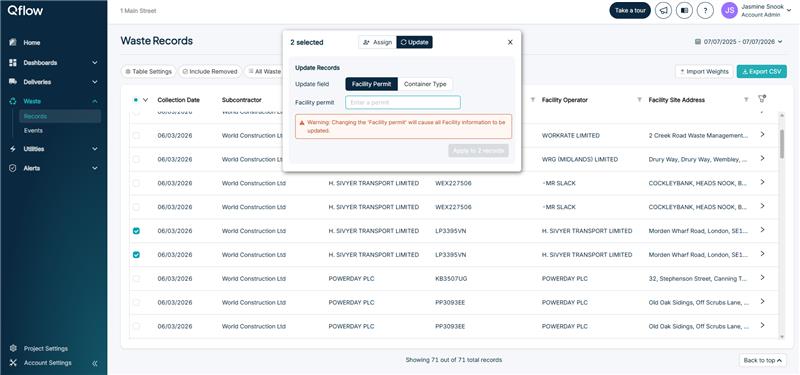Open Project Settings gear icon

coord(13,348)
